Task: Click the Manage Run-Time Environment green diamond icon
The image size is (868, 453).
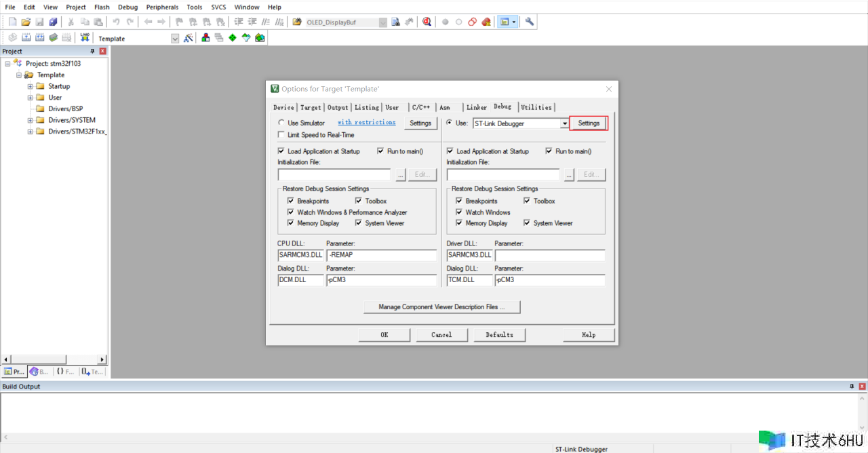Action: point(233,38)
